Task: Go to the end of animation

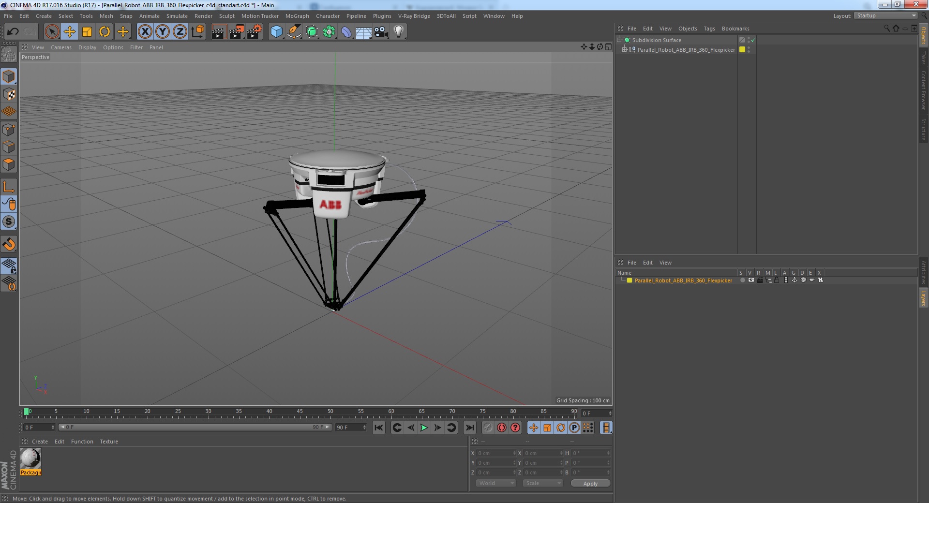Action: [469, 427]
